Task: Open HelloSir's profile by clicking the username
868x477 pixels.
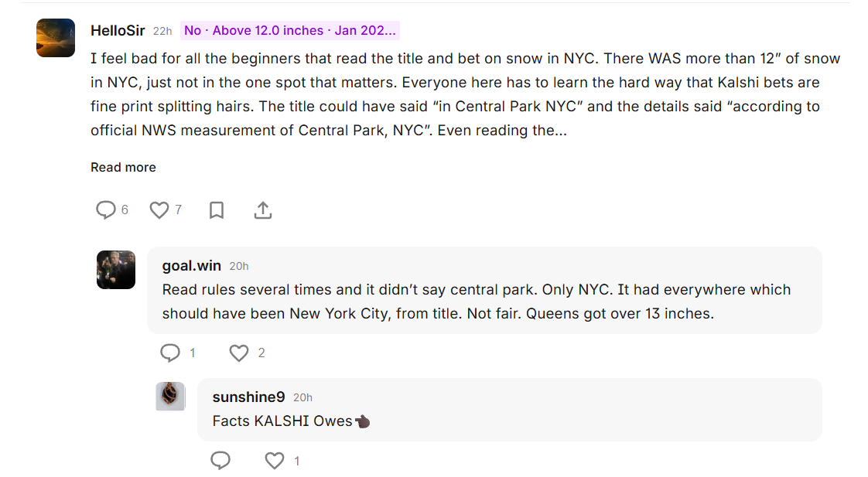Action: pos(118,30)
